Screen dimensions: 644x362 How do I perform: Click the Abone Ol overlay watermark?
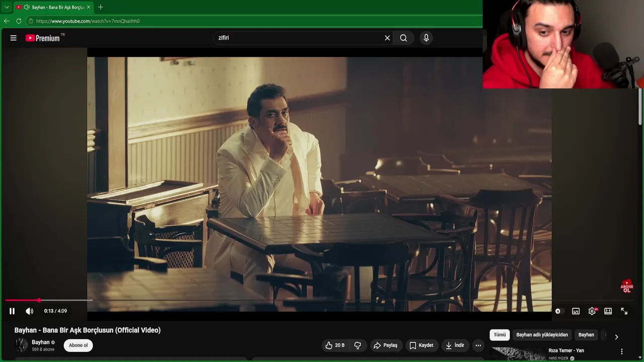coord(627,287)
